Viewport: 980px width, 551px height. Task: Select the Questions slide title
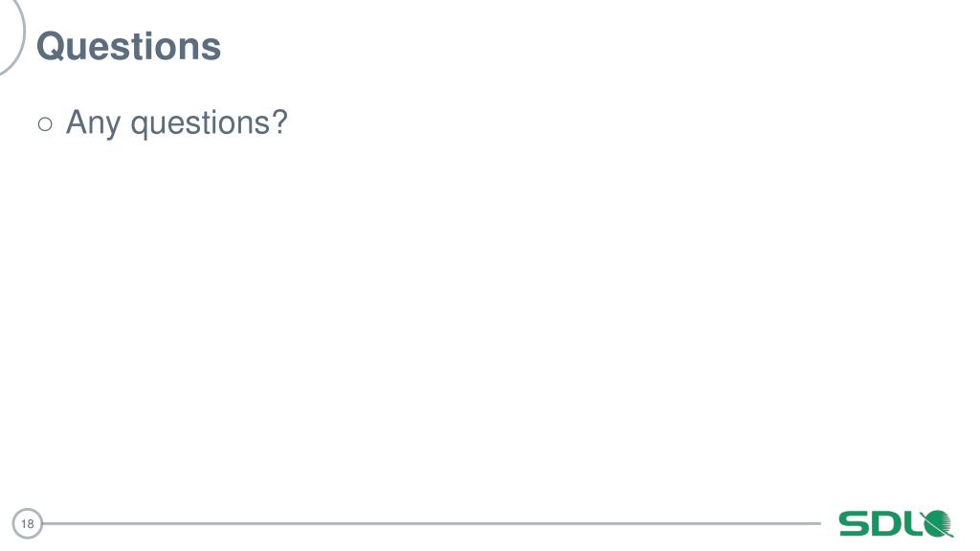pyautogui.click(x=129, y=46)
